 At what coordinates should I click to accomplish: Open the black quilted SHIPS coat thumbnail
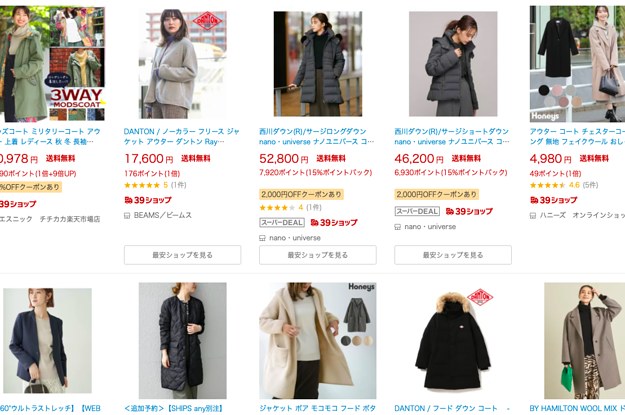[183, 341]
